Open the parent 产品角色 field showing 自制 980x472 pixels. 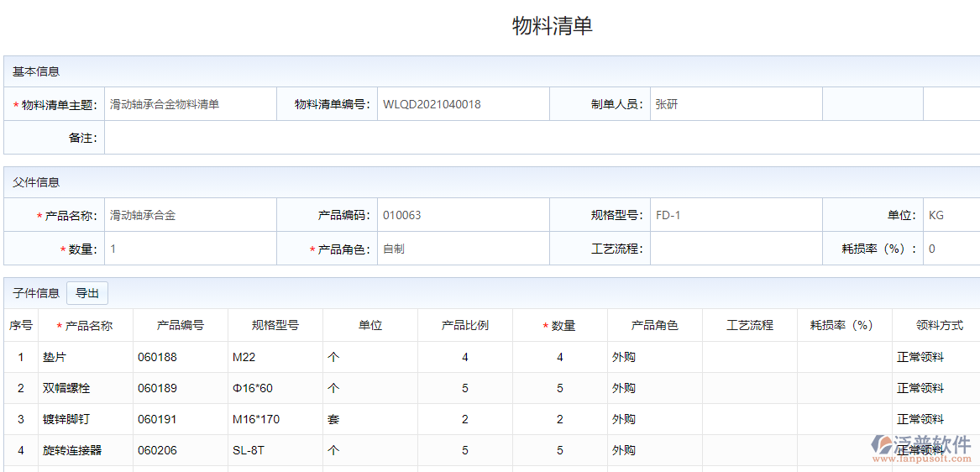pyautogui.click(x=463, y=249)
